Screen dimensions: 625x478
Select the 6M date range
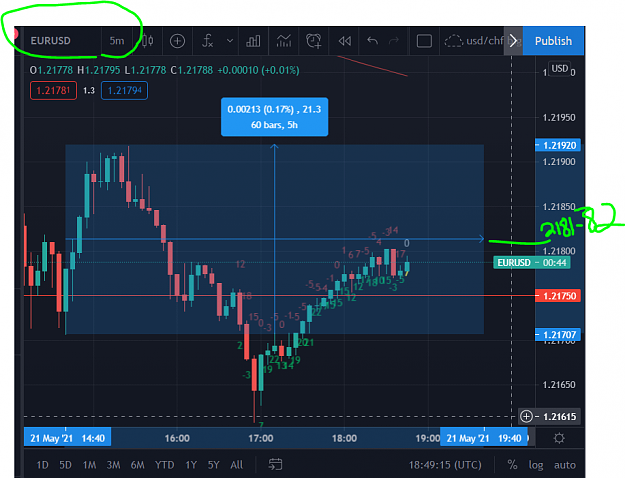click(x=138, y=465)
